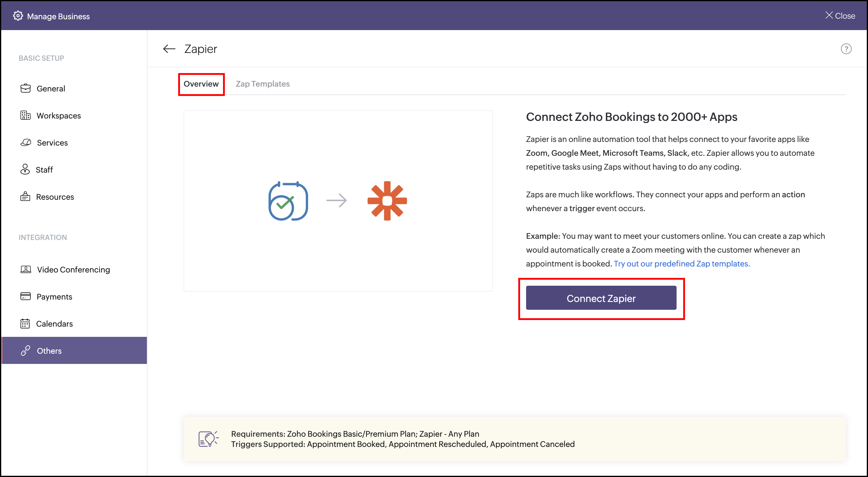Click the Zoho Bookings calendar logo
This screenshot has width=868, height=477.
pyautogui.click(x=288, y=201)
